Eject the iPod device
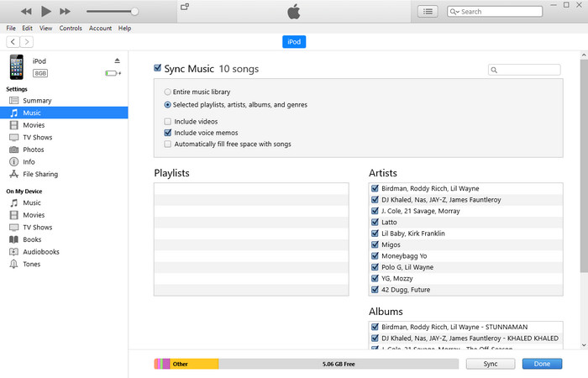 (117, 60)
